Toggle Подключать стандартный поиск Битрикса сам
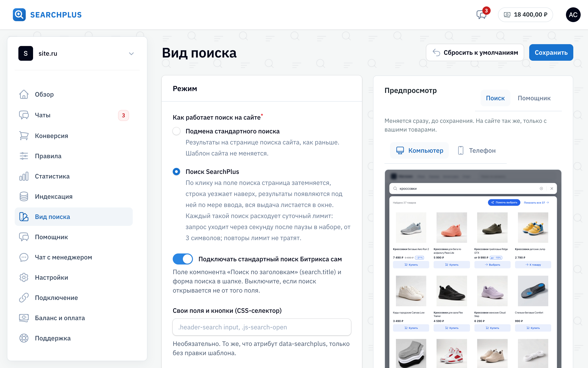The width and height of the screenshot is (588, 368). pyautogui.click(x=183, y=259)
